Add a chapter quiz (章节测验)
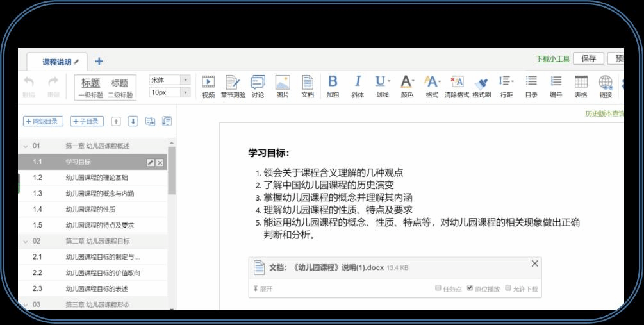This screenshot has height=325, width=644. (x=233, y=85)
